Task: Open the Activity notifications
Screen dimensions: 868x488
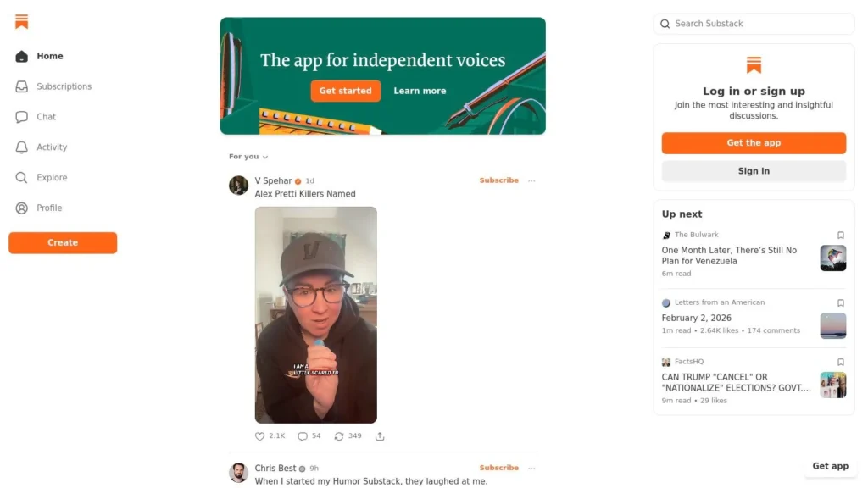Action: pos(51,147)
